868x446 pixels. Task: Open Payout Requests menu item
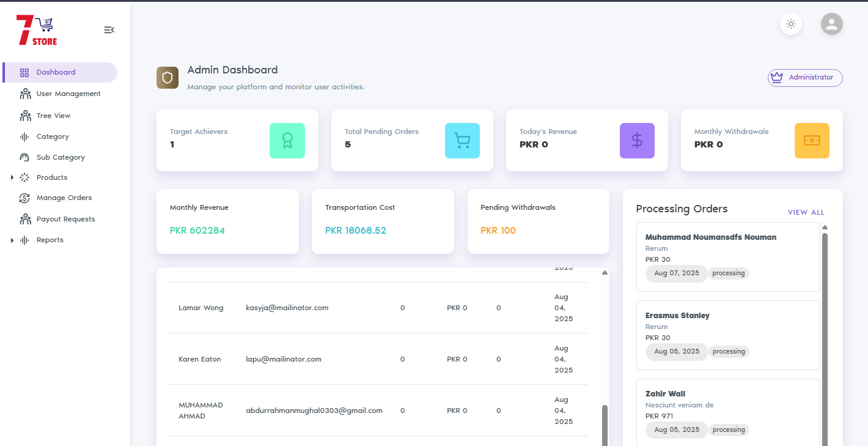pyautogui.click(x=60, y=219)
